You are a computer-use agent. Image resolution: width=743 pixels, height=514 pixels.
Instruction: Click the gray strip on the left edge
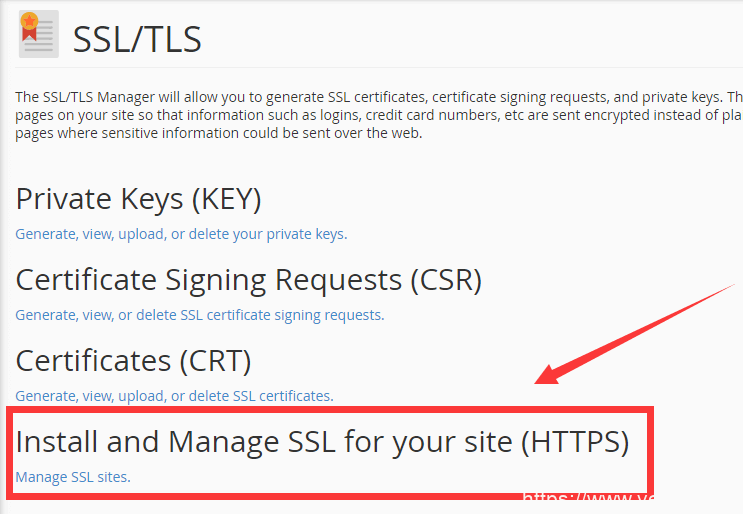(3, 257)
